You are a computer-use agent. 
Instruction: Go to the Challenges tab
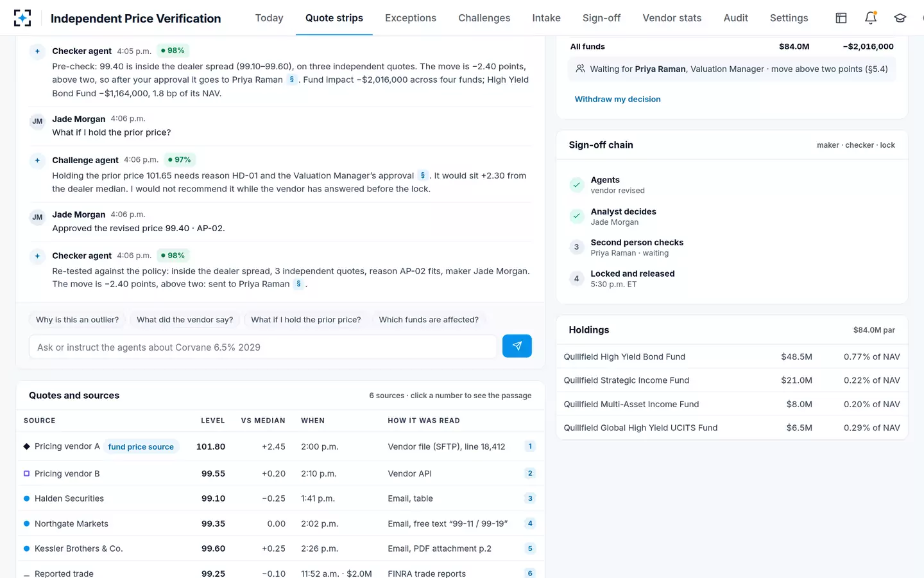484,18
